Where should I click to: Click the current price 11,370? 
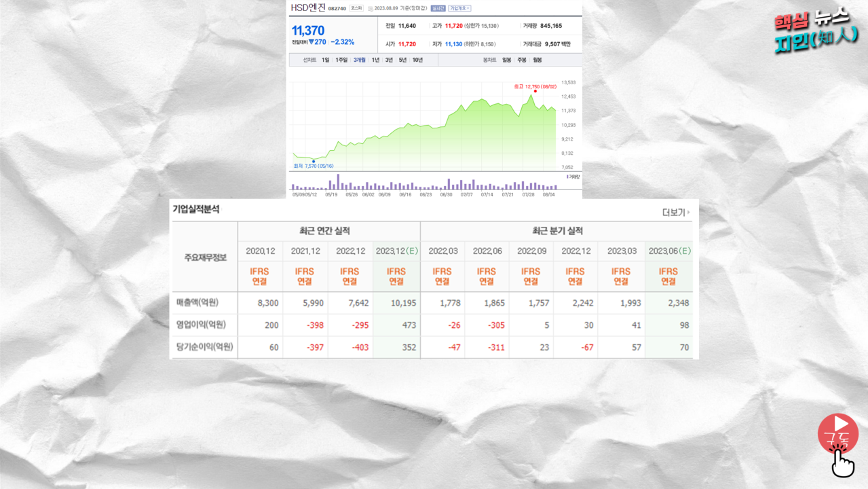point(308,31)
